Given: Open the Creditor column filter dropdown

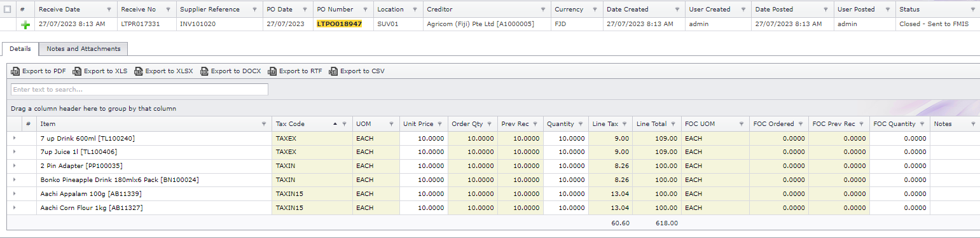Looking at the screenshot, I should [543, 10].
